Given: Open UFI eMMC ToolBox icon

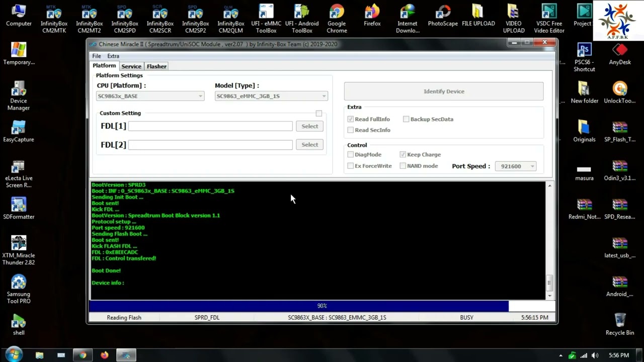Looking at the screenshot, I should pyautogui.click(x=266, y=19).
